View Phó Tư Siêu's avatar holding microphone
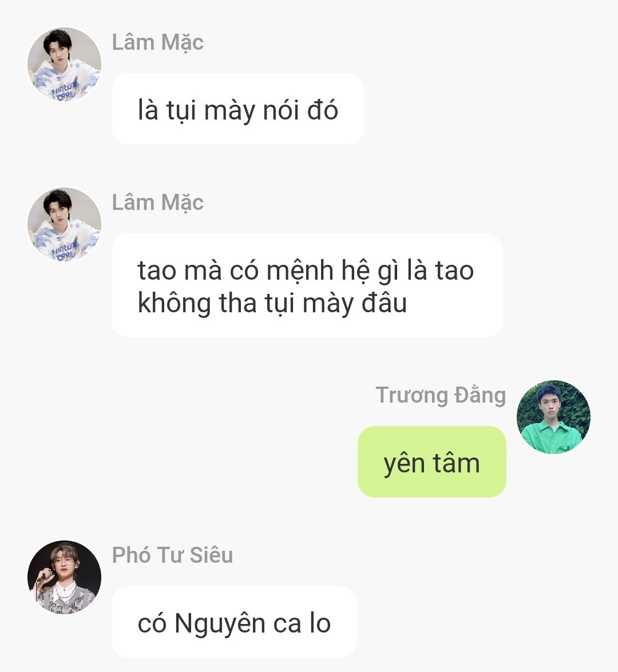Viewport: 618px width, 672px height. (x=64, y=577)
